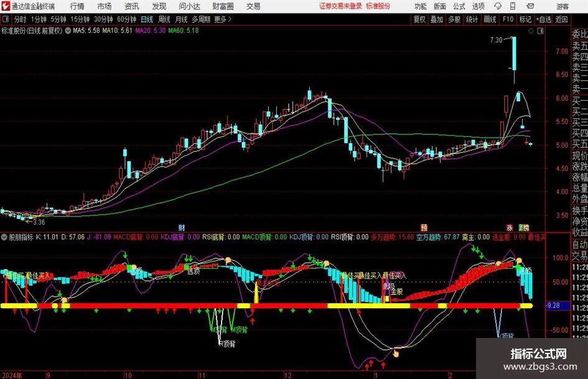This screenshot has height=379, width=588.
Task: Click the 7.30 high price label
Action: pos(496,40)
